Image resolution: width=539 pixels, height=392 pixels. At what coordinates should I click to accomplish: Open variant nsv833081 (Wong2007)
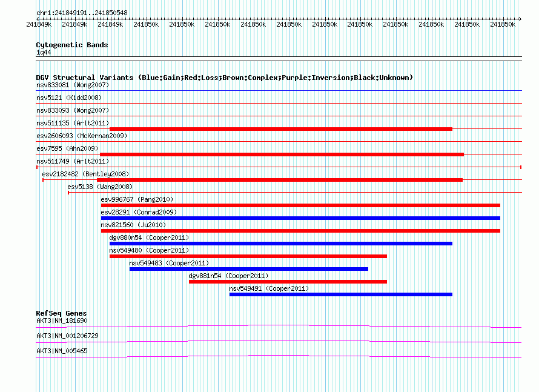point(73,85)
